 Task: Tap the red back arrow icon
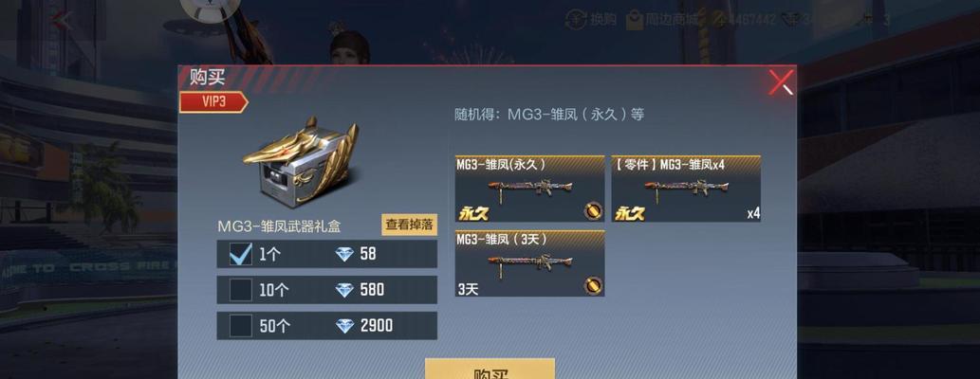pos(62,21)
